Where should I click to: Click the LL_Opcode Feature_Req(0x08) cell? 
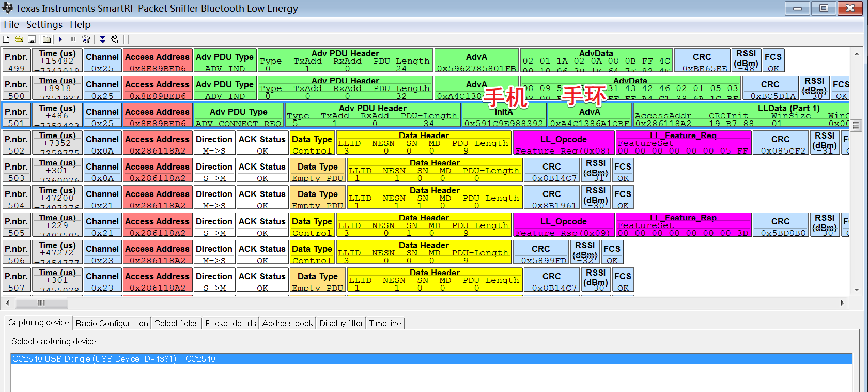564,143
